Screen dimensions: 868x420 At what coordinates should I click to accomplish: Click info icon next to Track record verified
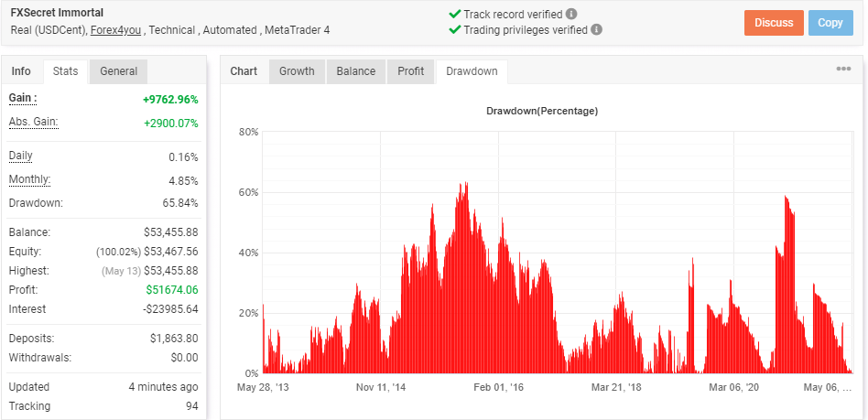tap(571, 14)
